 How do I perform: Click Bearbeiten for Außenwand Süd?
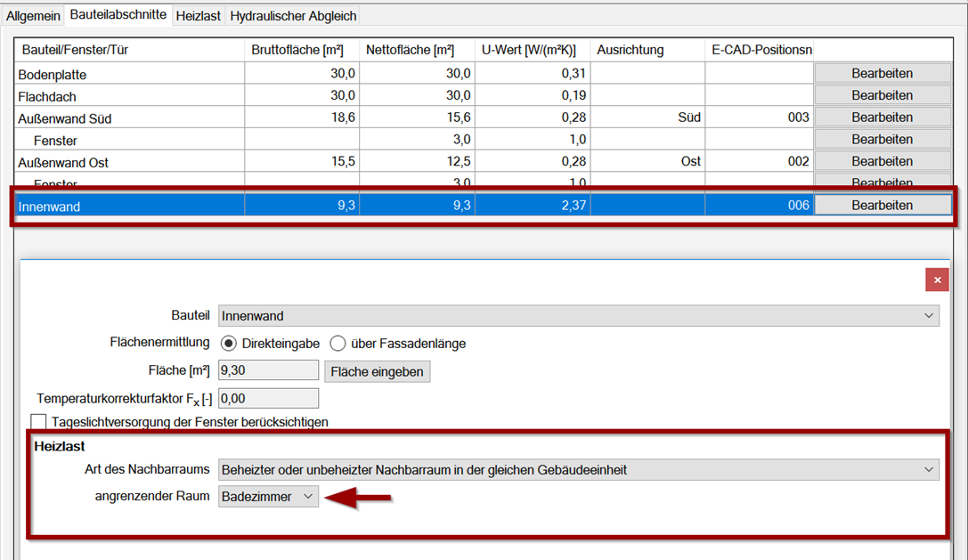tap(882, 118)
